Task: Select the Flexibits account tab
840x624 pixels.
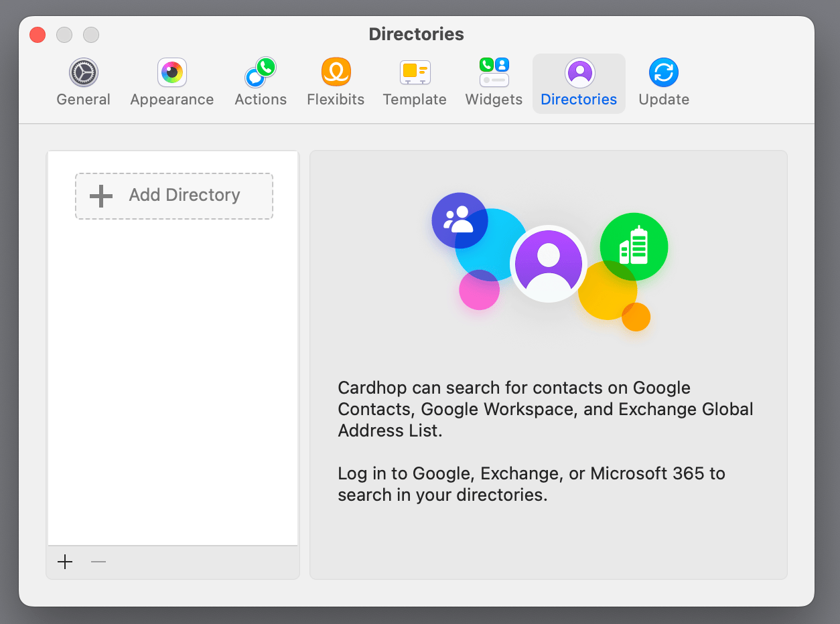Action: (x=336, y=84)
